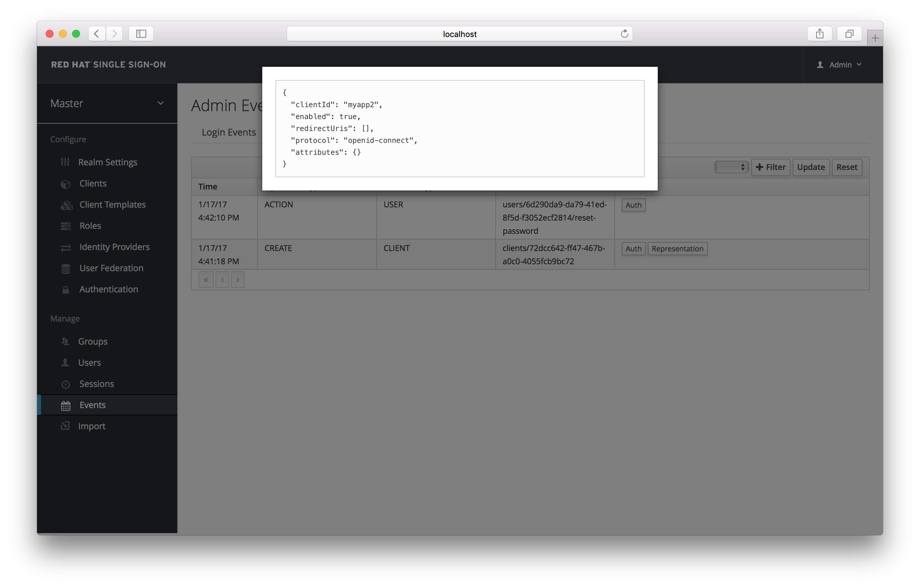Click the User Federation icon
The height and width of the screenshot is (588, 920).
pos(65,268)
